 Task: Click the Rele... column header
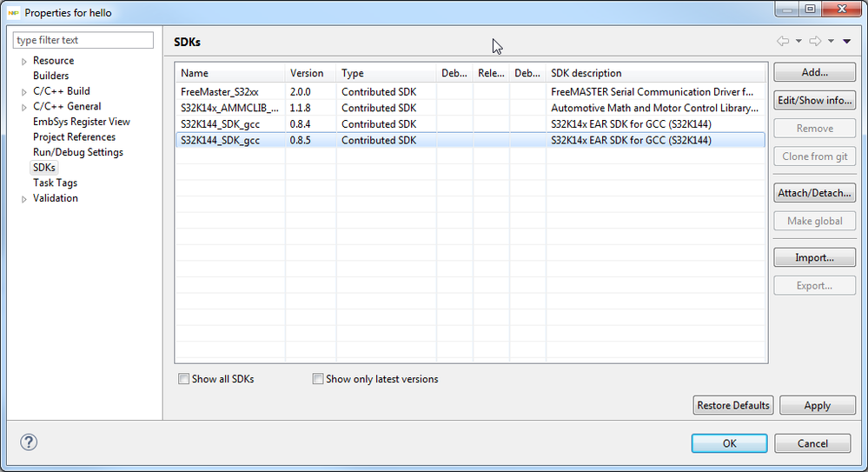[491, 73]
